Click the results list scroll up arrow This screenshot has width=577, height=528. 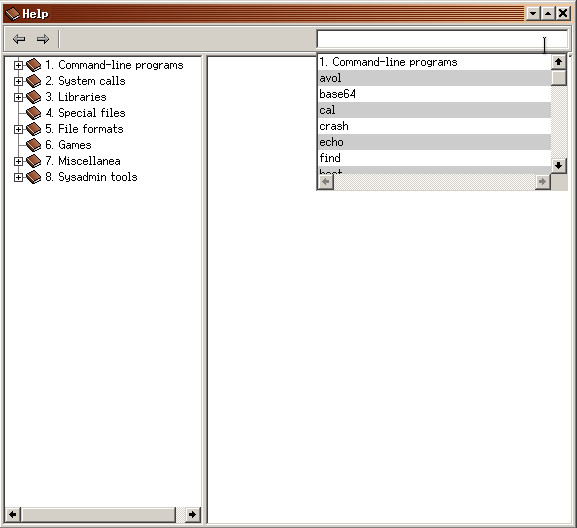(559, 62)
